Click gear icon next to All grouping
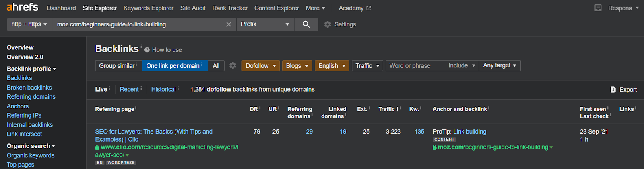 pyautogui.click(x=233, y=65)
